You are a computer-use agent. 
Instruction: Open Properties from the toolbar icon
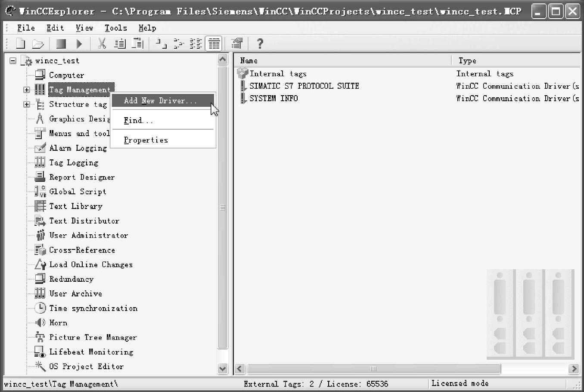click(237, 44)
